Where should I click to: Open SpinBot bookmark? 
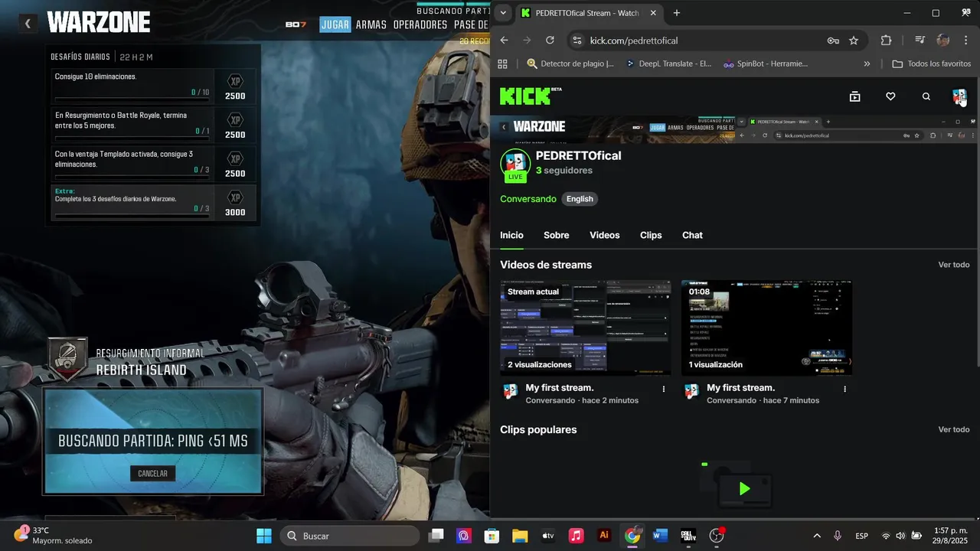[766, 64]
